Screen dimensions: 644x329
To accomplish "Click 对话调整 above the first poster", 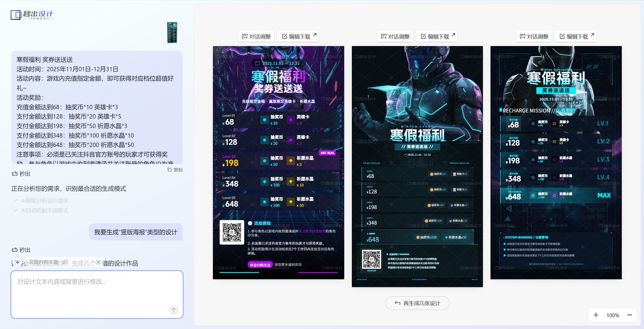I will click(x=256, y=36).
